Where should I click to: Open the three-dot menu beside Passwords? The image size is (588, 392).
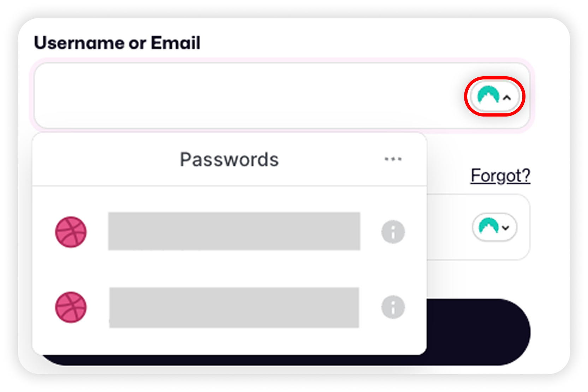coord(393,159)
